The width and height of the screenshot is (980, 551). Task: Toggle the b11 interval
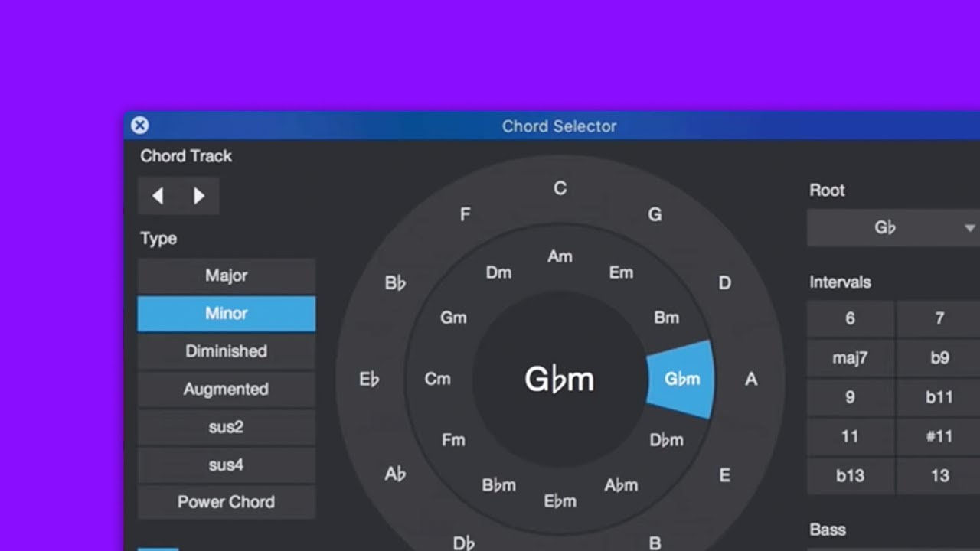point(939,397)
